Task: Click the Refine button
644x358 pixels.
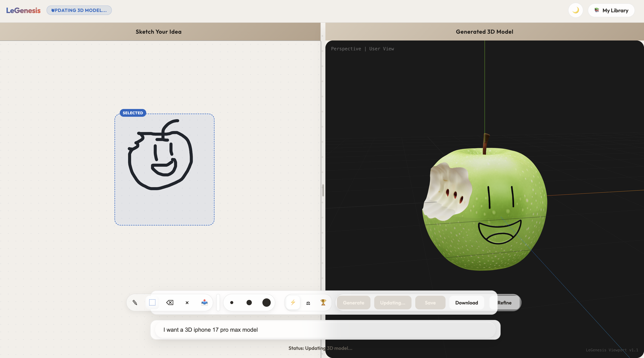Action: (505, 303)
